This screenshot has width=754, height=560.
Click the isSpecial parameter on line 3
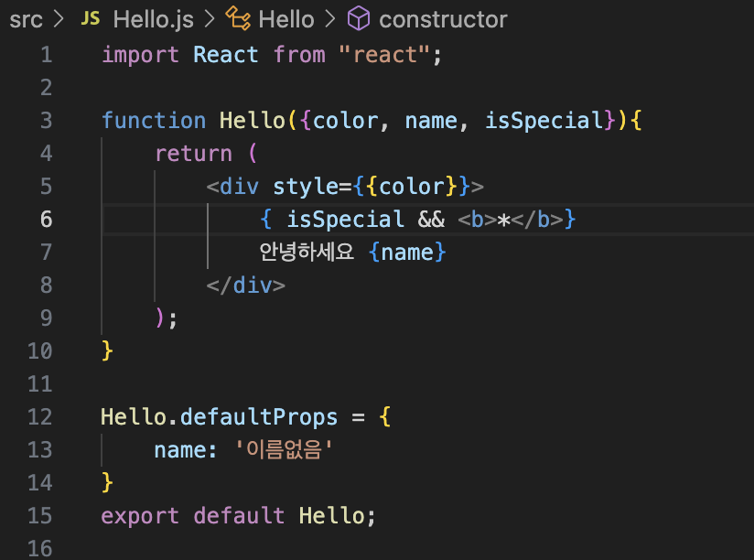point(544,120)
